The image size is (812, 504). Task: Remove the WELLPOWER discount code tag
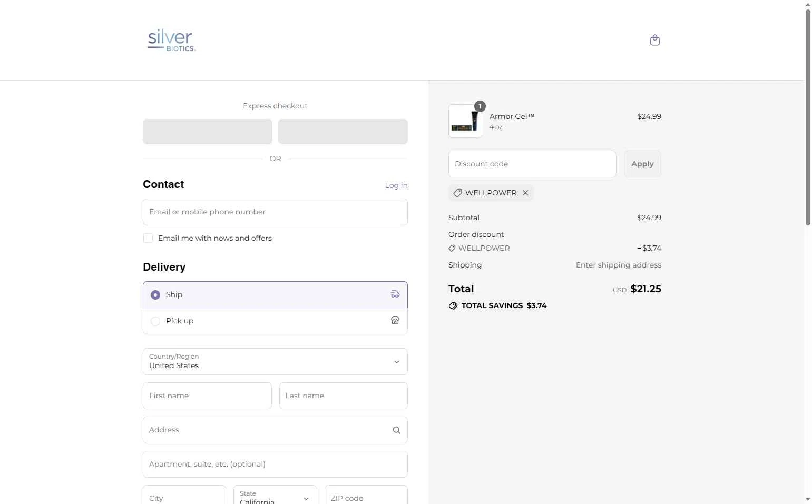tap(525, 193)
